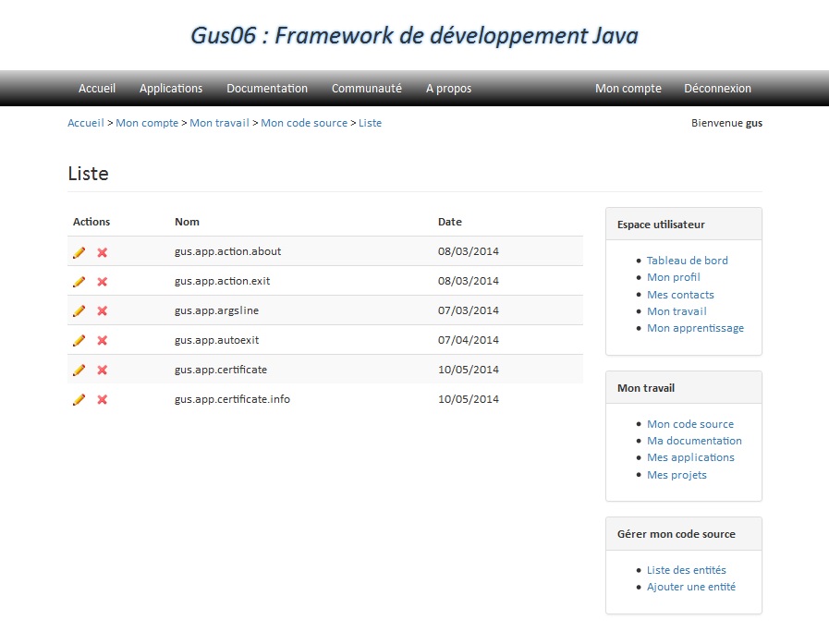The image size is (829, 644).
Task: Go to Mes applications
Action: point(690,457)
